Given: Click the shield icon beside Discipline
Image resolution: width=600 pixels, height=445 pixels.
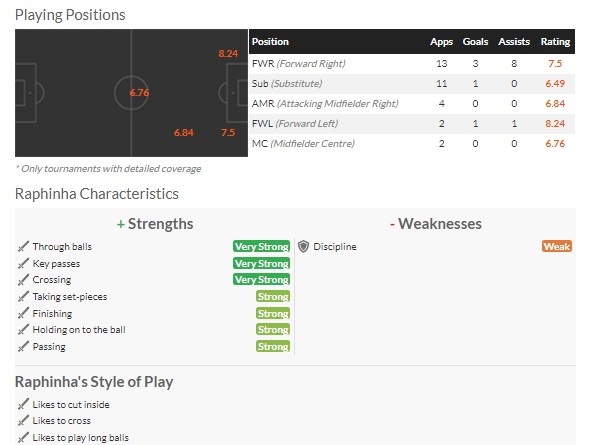Looking at the screenshot, I should pyautogui.click(x=303, y=247).
